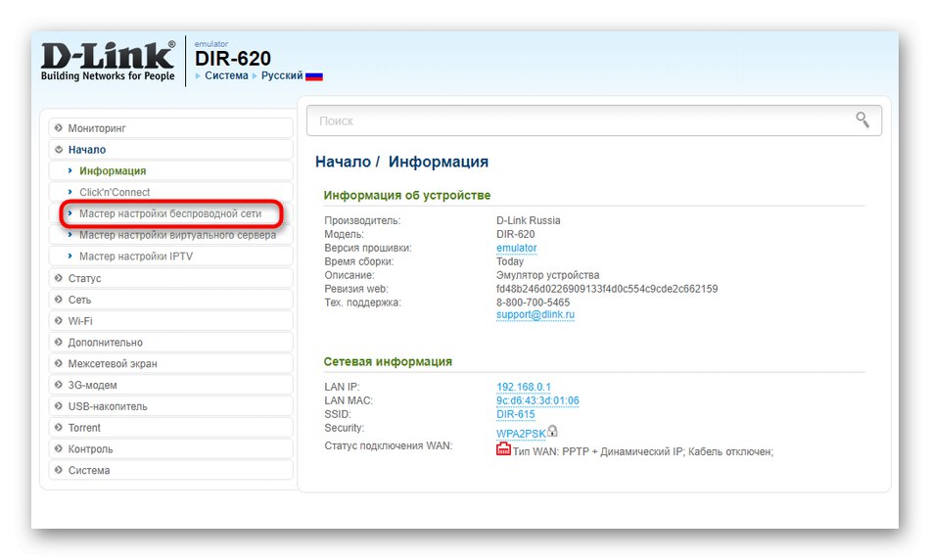The image size is (930, 560).
Task: Open Мастер настройки беспроводной сети
Action: click(x=170, y=213)
